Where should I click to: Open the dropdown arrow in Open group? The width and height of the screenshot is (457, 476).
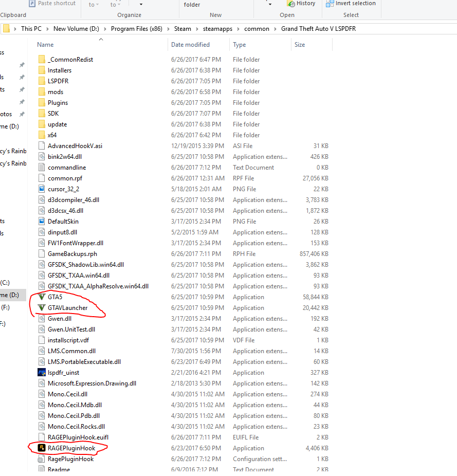pos(270,4)
